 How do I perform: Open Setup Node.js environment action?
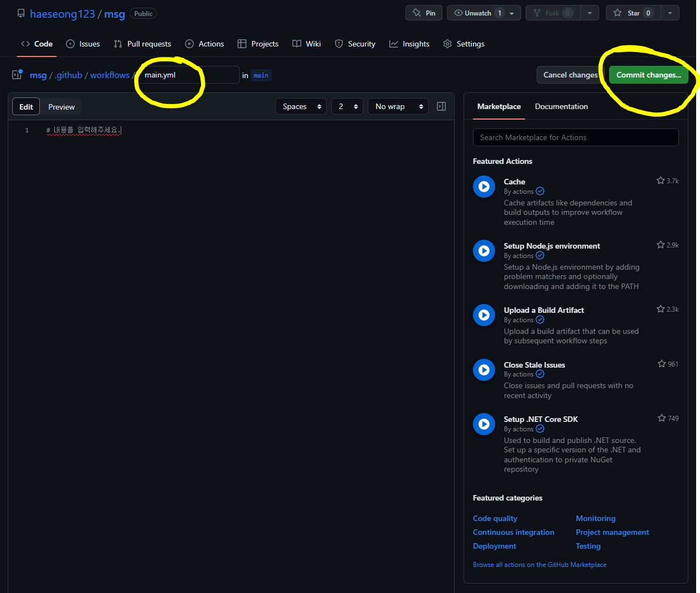(552, 246)
